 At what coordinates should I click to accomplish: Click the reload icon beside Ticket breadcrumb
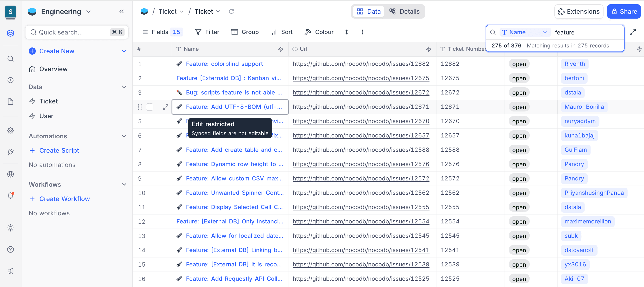231,11
